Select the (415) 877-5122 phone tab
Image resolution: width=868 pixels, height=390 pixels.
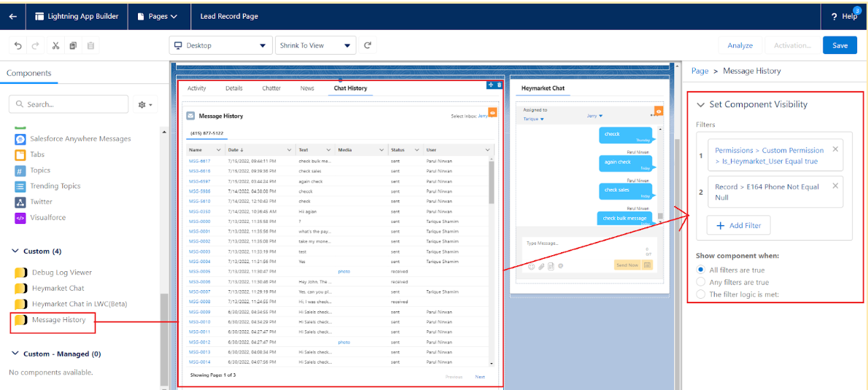pos(206,133)
